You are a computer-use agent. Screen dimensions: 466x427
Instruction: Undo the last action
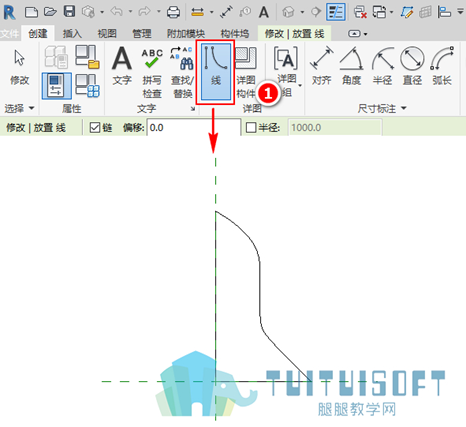[116, 12]
